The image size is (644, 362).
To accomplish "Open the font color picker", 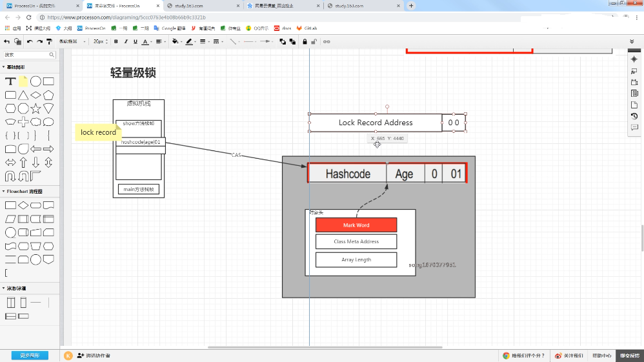I will pyautogui.click(x=146, y=41).
